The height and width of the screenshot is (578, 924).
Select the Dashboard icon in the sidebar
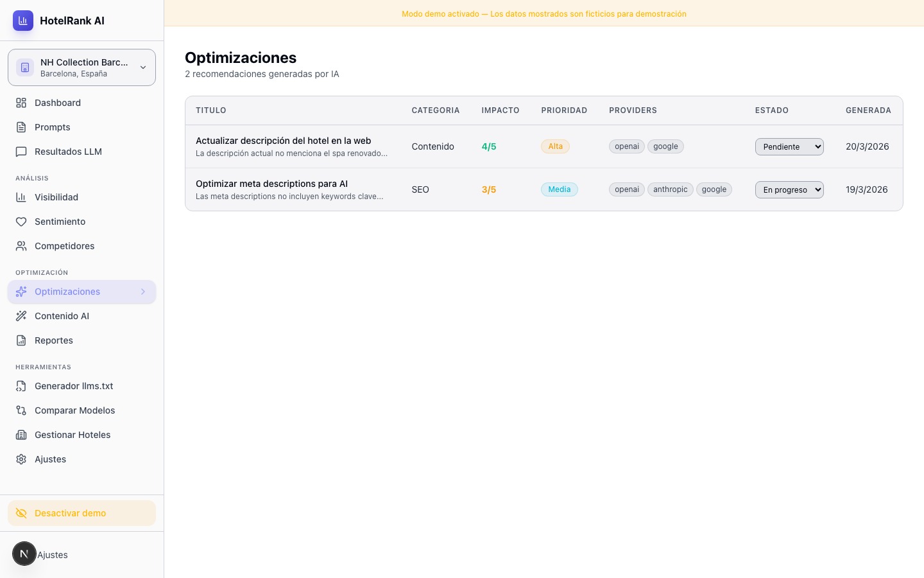point(21,103)
